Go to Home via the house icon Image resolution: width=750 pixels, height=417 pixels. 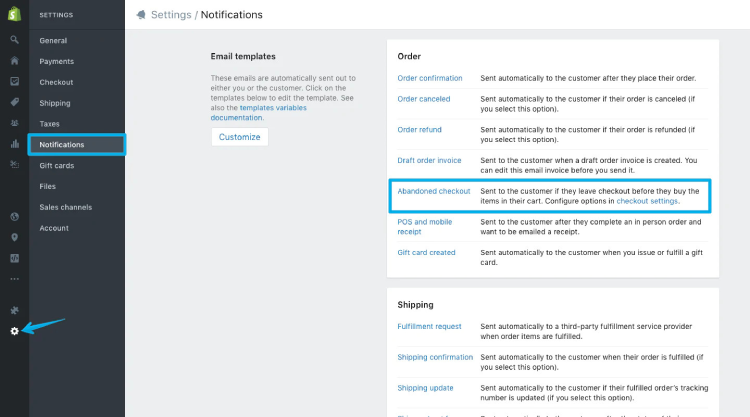pos(14,60)
